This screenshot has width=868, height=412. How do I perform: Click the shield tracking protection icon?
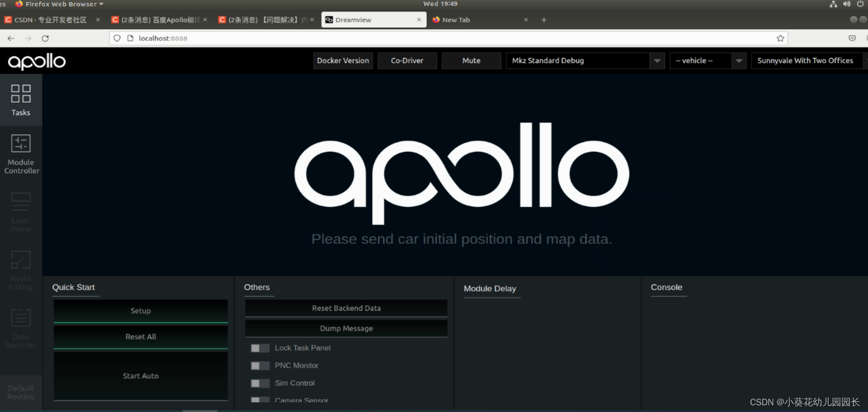pyautogui.click(x=117, y=38)
